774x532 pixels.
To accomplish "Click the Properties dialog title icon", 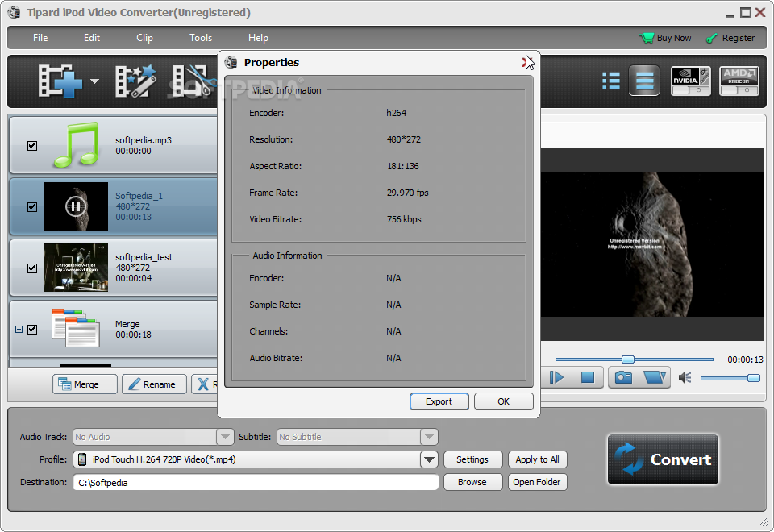I will [231, 62].
